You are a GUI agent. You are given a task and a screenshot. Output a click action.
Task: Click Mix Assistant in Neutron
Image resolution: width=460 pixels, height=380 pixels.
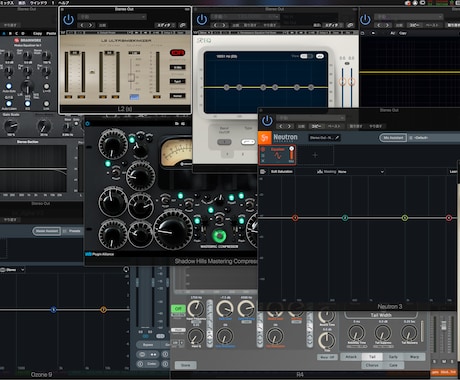393,138
